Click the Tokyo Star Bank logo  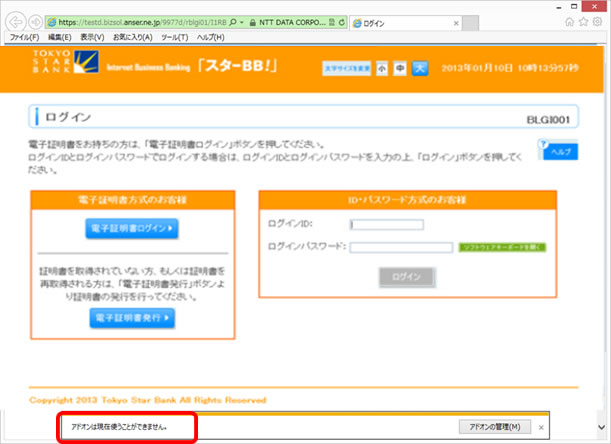[x=65, y=62]
